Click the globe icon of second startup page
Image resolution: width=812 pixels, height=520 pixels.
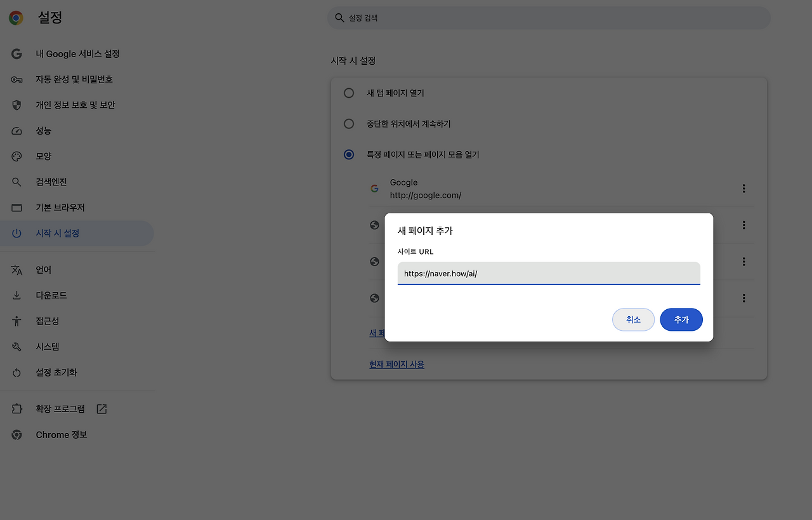click(x=374, y=225)
